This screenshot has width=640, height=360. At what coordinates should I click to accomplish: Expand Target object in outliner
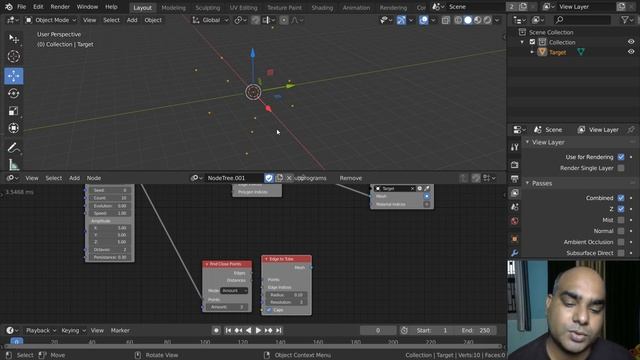pyautogui.click(x=532, y=52)
